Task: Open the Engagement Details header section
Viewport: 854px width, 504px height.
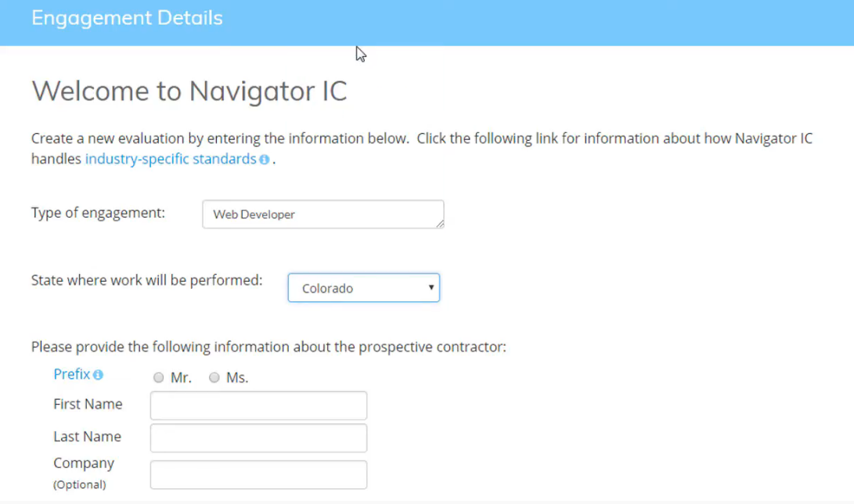Action: click(127, 18)
